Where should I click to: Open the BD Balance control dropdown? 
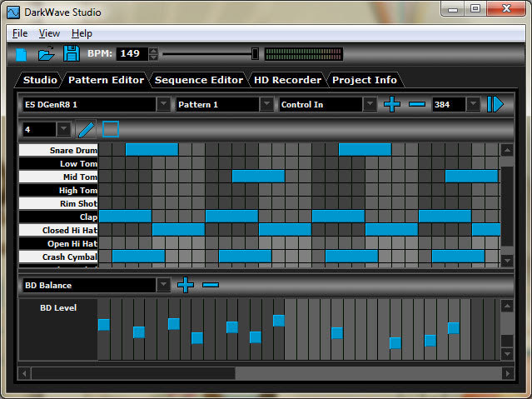[163, 285]
